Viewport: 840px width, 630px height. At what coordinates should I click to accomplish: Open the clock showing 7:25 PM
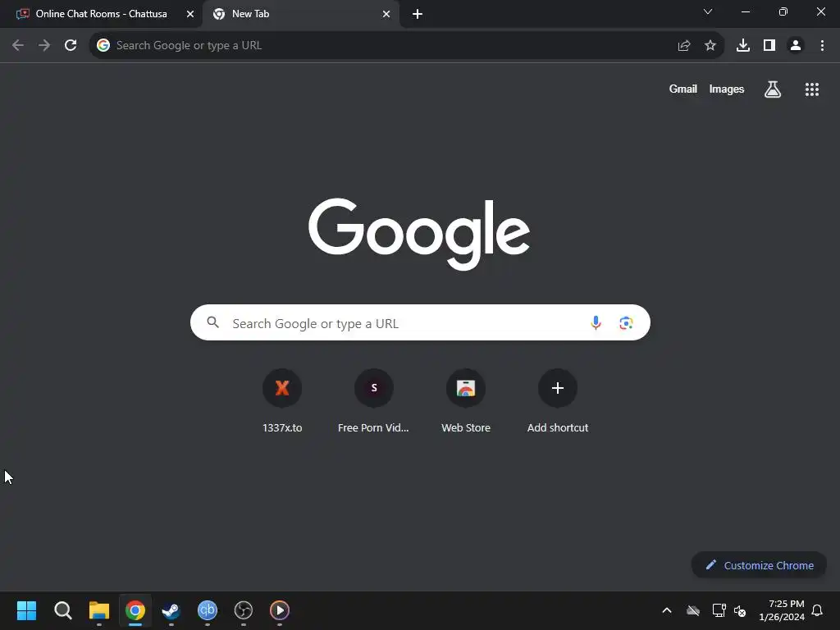pyautogui.click(x=782, y=610)
